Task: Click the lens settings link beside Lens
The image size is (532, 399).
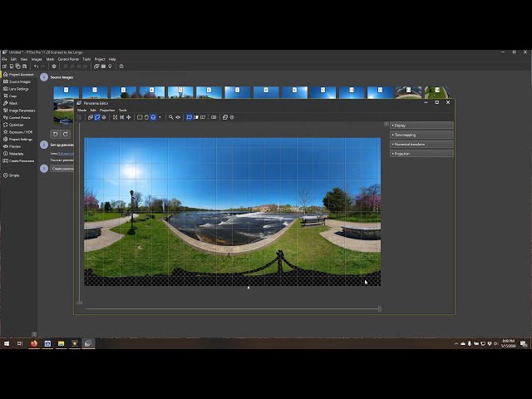Action: click(x=66, y=153)
